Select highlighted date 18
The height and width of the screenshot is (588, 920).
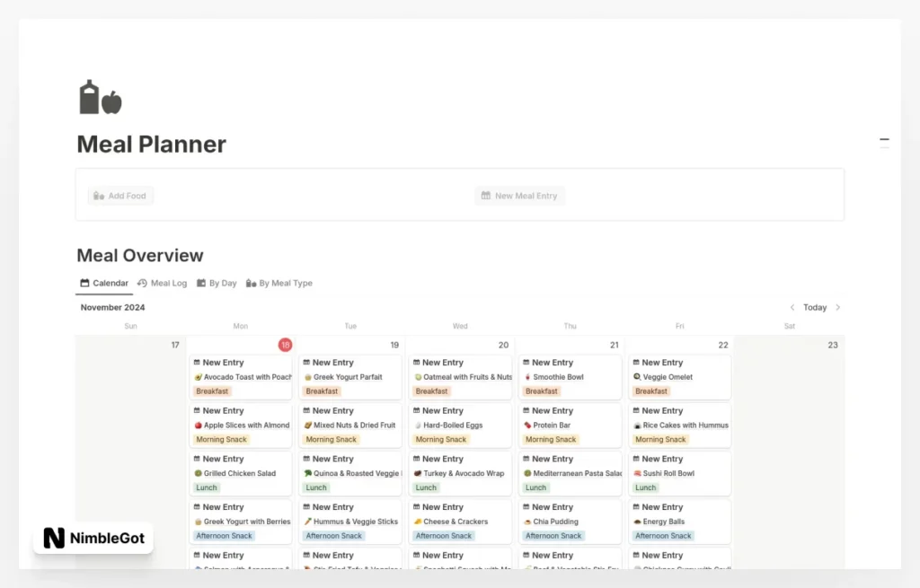285,345
